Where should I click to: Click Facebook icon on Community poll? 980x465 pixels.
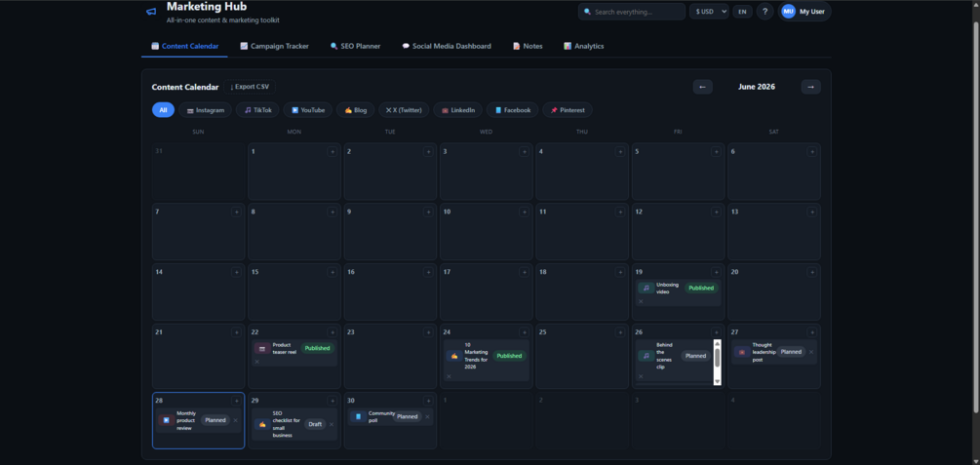[x=358, y=417]
